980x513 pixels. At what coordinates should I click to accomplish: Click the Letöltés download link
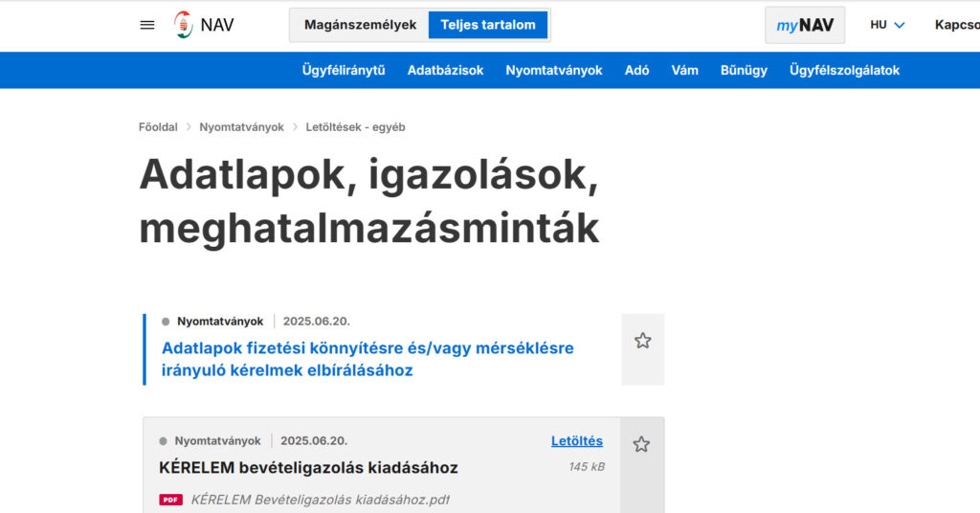(577, 441)
